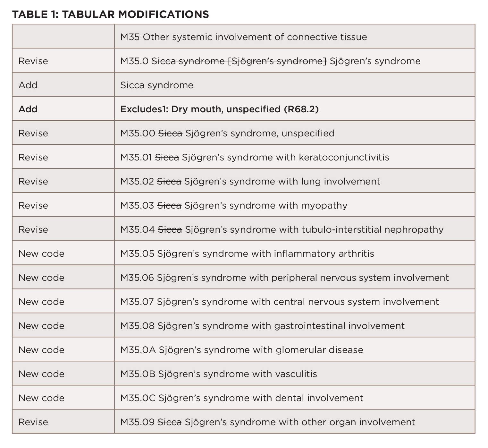This screenshot has width=488, height=448.
Task: Click the M35.02 lung involvement entry
Action: click(250, 181)
